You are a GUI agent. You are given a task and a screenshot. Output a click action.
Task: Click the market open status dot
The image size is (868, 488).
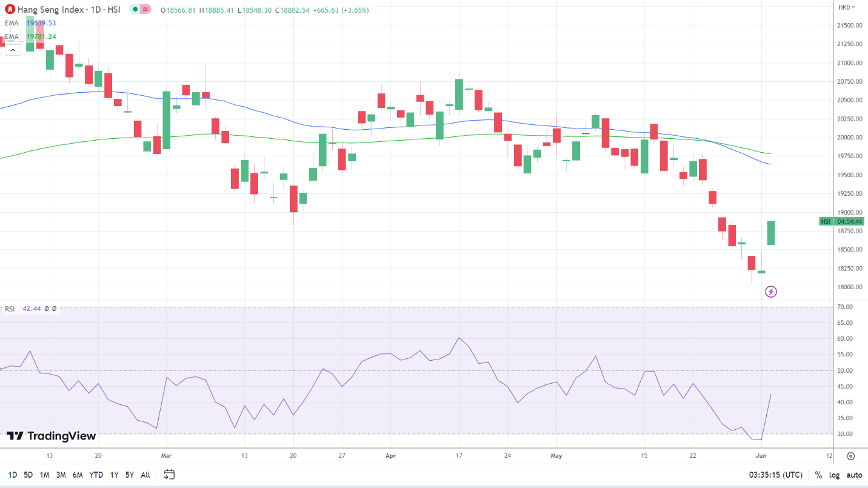click(x=134, y=10)
